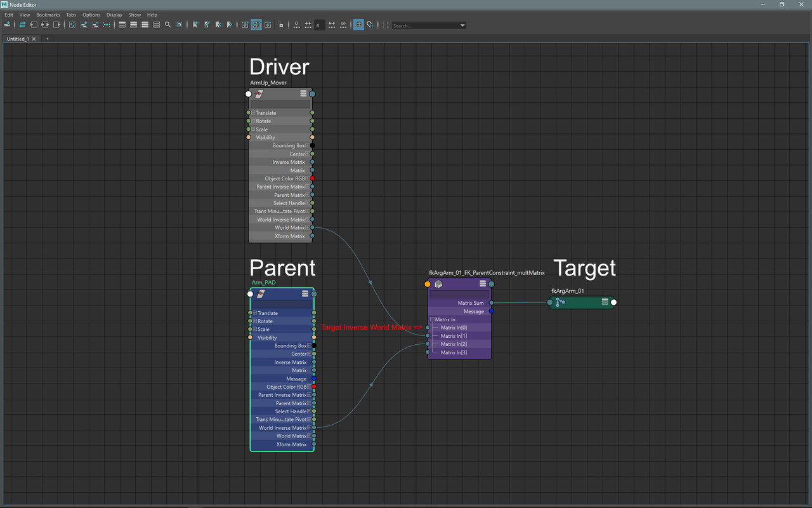Toggle grid visibility highlighted toolbar icon
The image size is (812, 508).
[x=358, y=25]
